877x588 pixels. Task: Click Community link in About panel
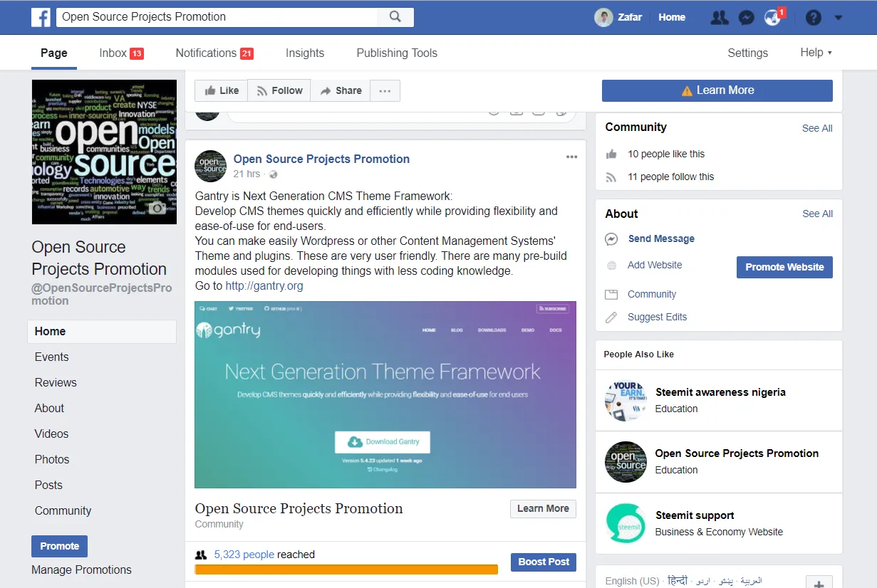[652, 294]
